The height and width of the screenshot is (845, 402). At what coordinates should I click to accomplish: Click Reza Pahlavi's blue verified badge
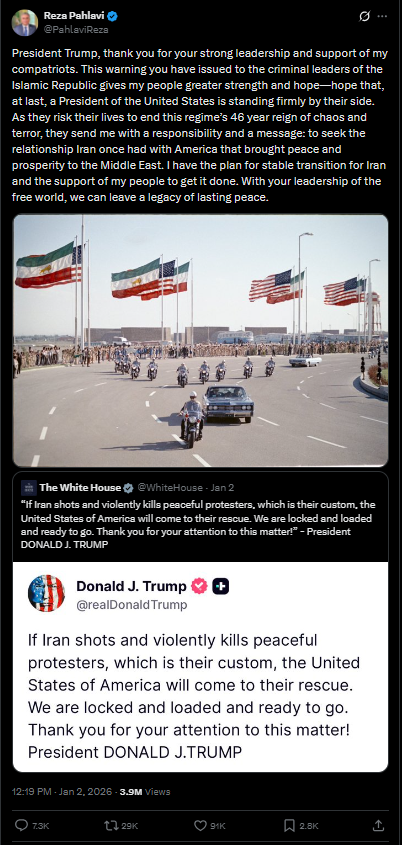pyautogui.click(x=112, y=17)
